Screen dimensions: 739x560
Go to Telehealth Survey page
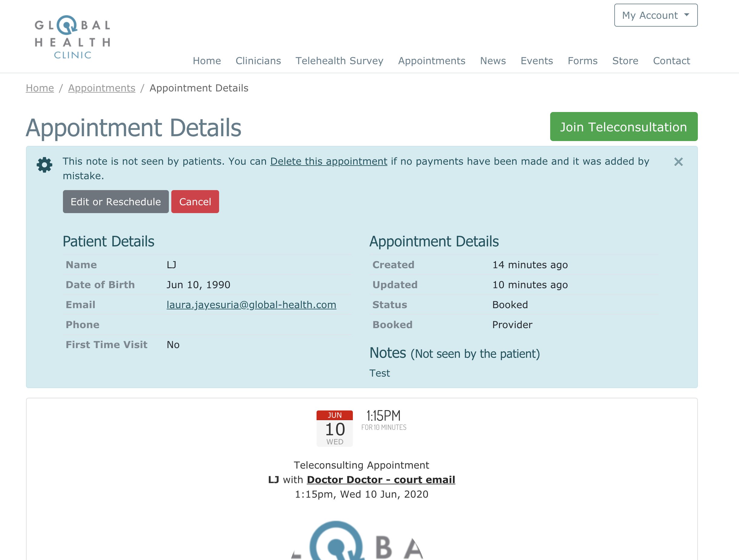339,61
